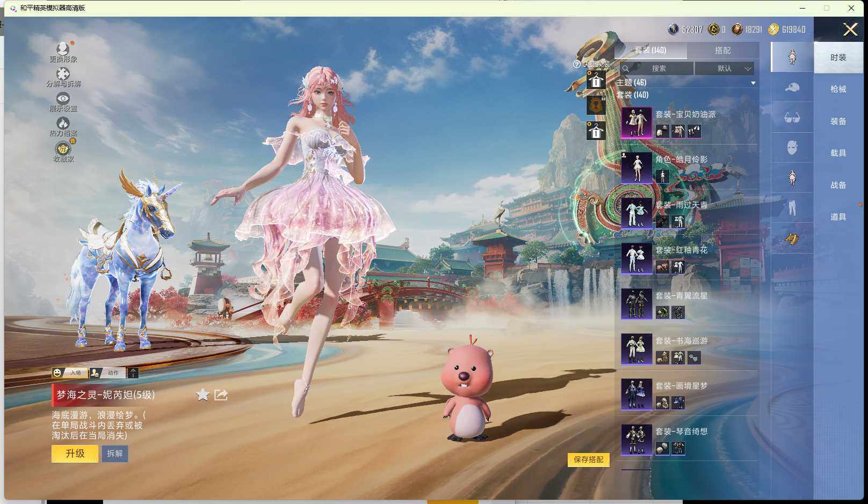868x504 pixels.
Task: Expand the up-arrow next to 动作
Action: coord(133,372)
